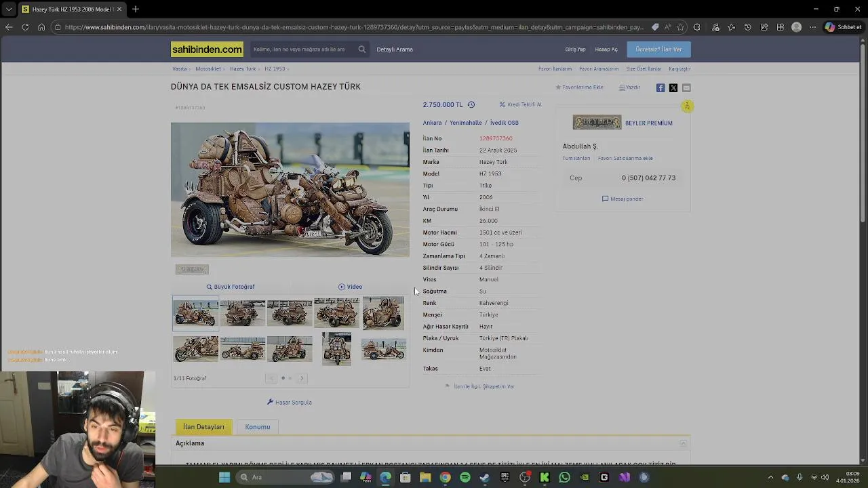Click Yenimahalle location link
Screen dimensions: 868x488
point(465,123)
